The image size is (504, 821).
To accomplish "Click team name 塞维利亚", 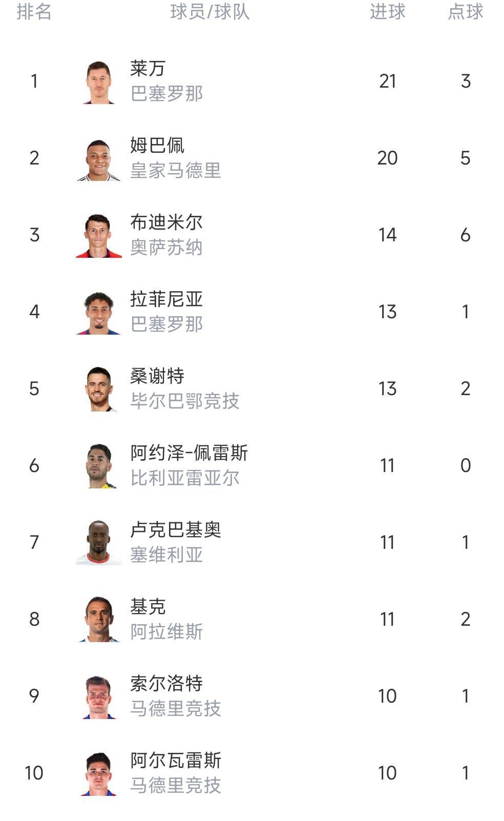I will [x=166, y=555].
